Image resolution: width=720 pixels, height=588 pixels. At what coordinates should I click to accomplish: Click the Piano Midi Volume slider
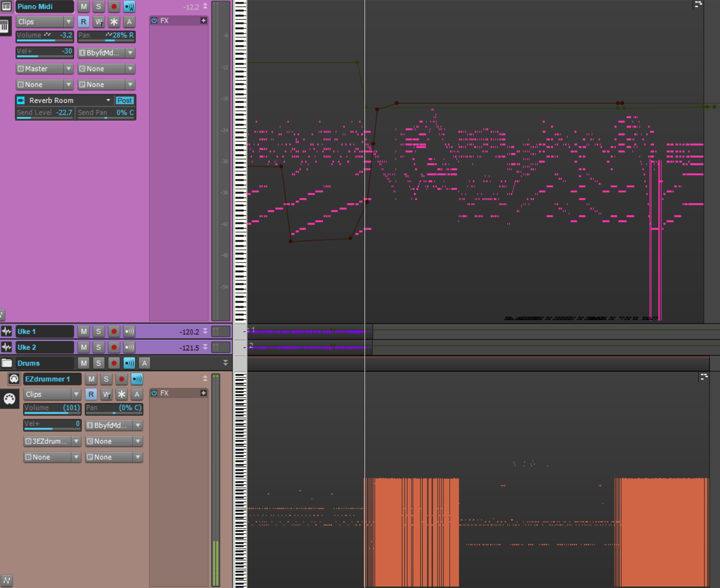pos(45,36)
